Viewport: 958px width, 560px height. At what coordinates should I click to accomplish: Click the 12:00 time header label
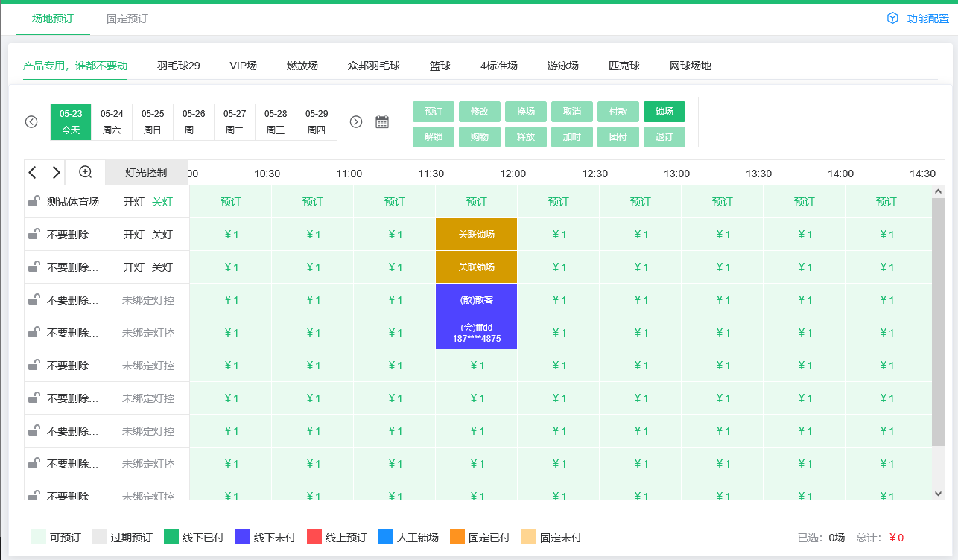(x=513, y=174)
